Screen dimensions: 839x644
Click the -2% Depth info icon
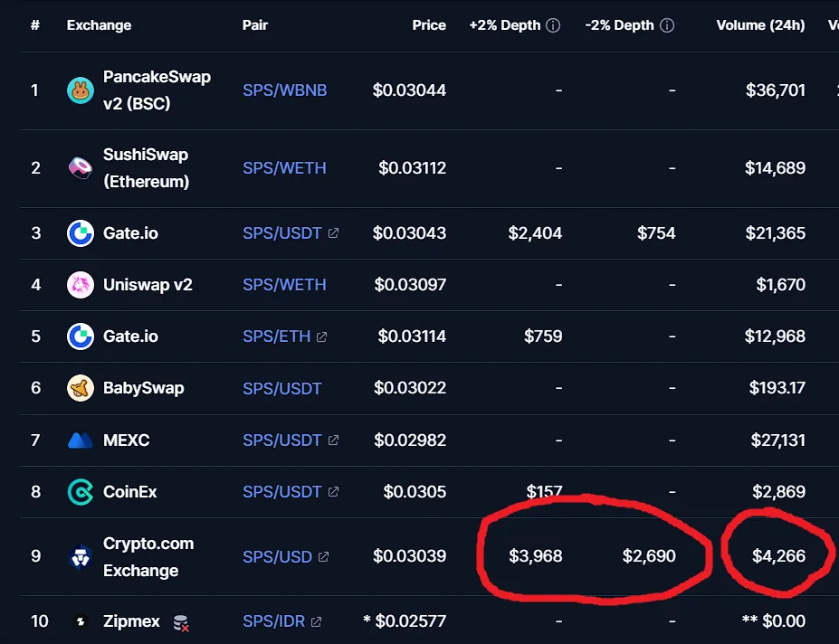[667, 25]
